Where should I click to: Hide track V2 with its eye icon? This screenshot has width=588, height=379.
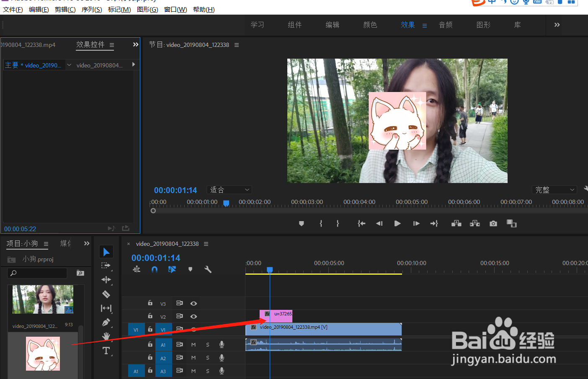[x=193, y=316]
